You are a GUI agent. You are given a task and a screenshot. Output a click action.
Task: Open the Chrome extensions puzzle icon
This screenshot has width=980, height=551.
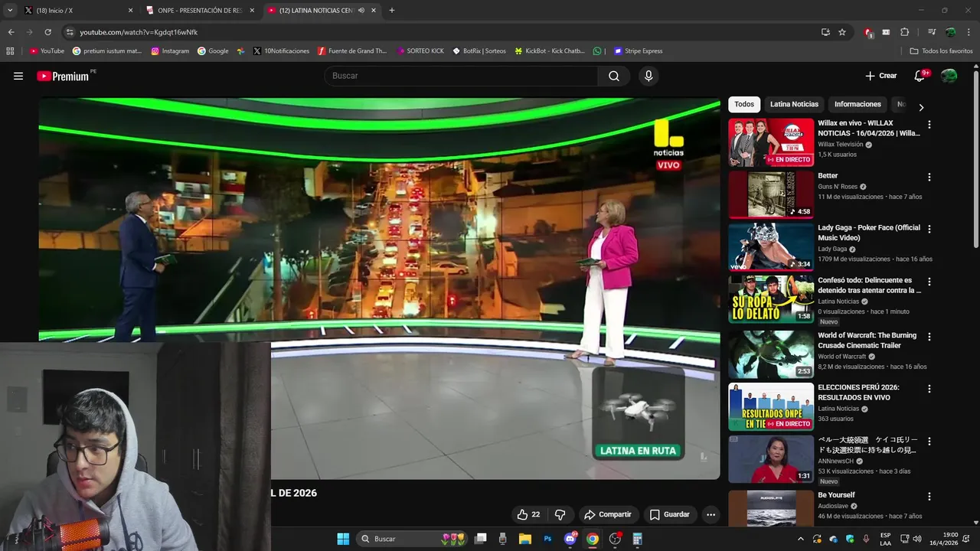click(904, 32)
